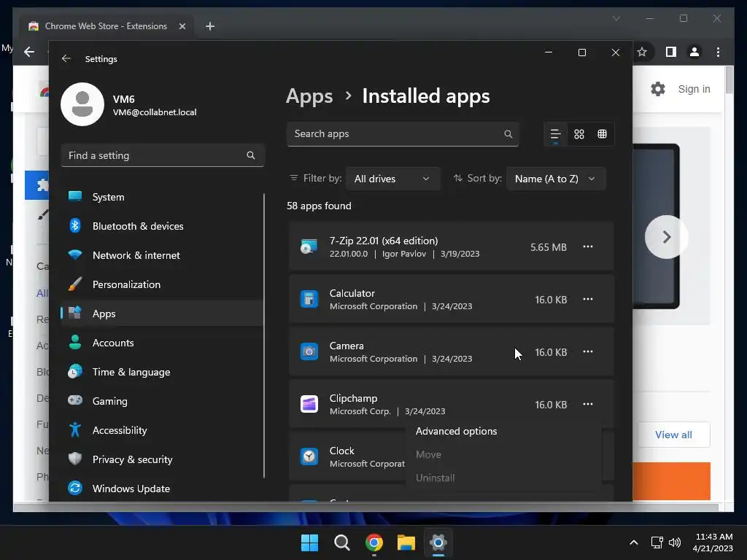Screen dimensions: 747x560
Task: Click the 7-Zip app icon
Action: (309, 246)
